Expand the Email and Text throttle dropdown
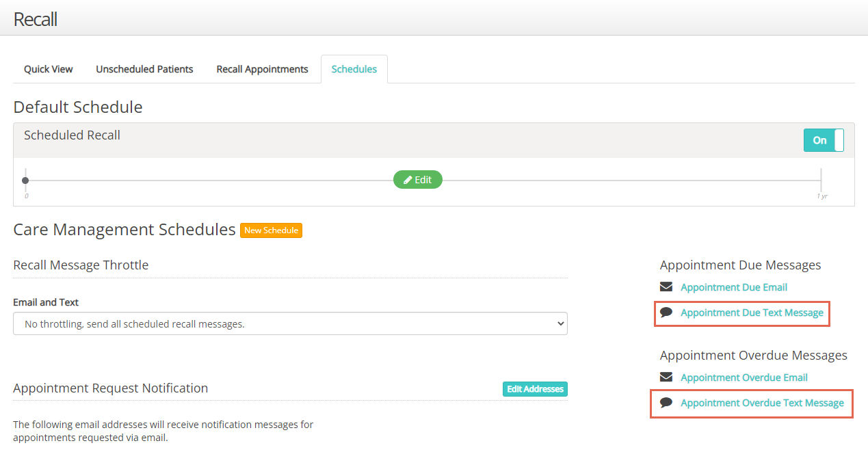868x452 pixels. point(290,323)
